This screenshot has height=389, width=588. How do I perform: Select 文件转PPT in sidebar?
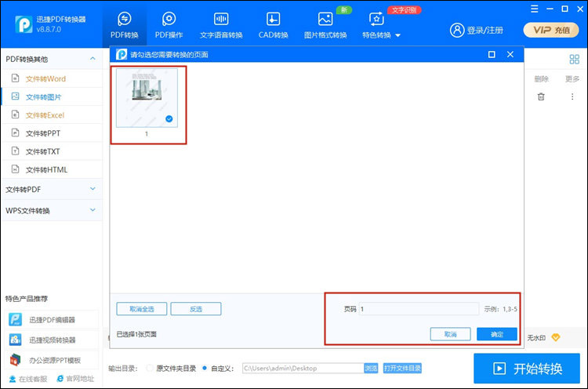(52, 133)
